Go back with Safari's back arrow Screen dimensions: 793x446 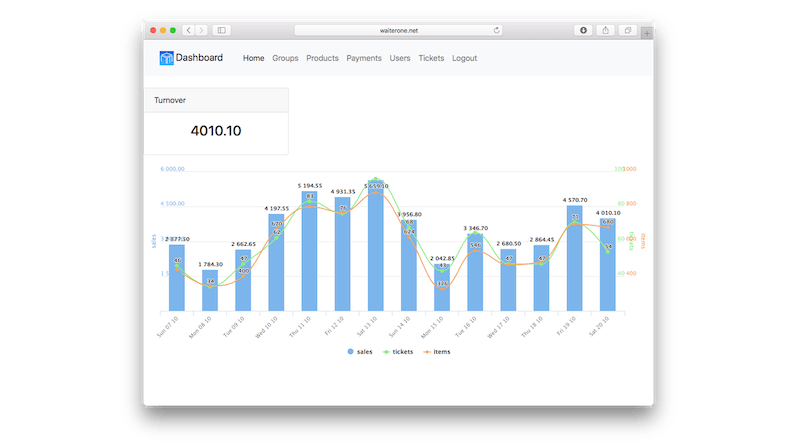click(x=188, y=31)
